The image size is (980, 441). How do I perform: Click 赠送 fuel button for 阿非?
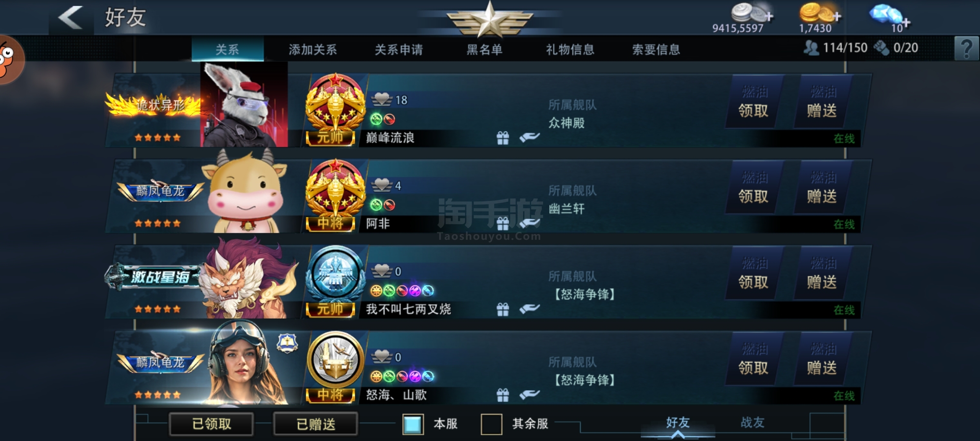click(822, 187)
